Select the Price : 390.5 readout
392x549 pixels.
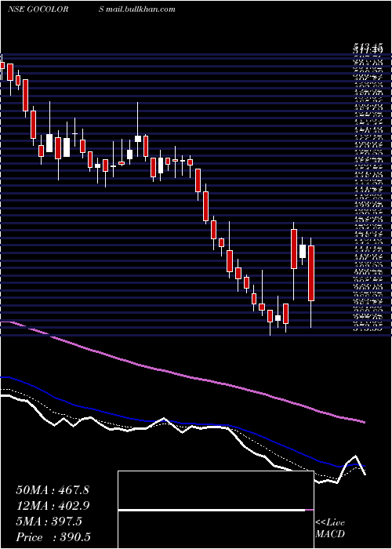(x=53, y=537)
